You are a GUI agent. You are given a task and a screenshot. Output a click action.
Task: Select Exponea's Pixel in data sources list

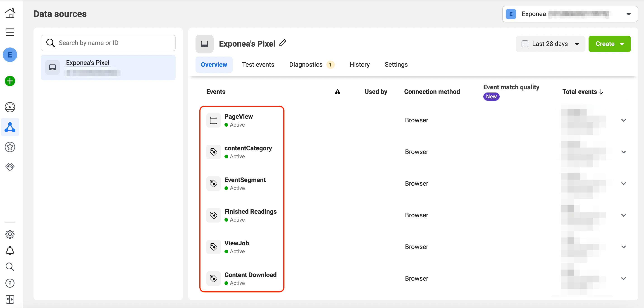108,67
